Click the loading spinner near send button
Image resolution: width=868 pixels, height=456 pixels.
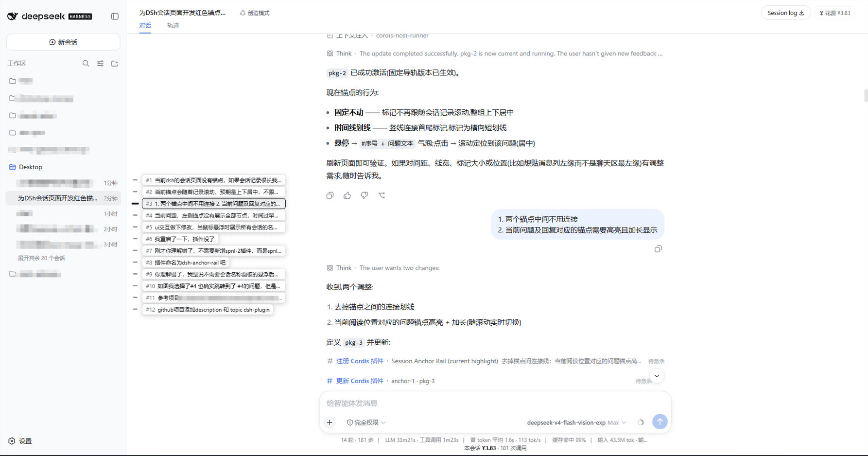pos(641,422)
